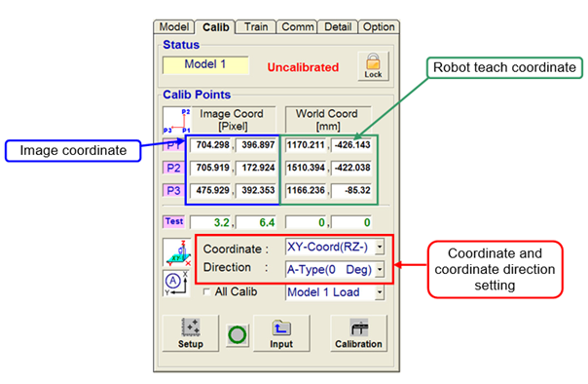Select the P2 calibration point label

(173, 168)
